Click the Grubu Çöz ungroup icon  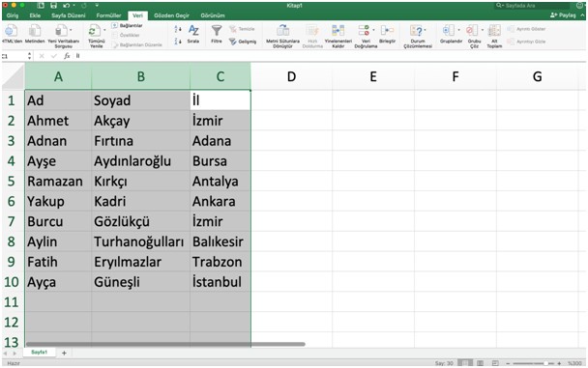(472, 30)
